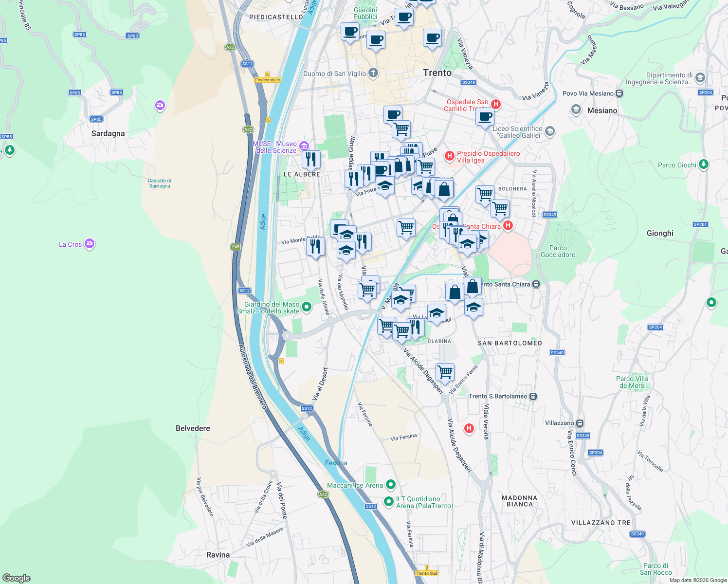
Task: Click the A22 highway shield
Action: [x=230, y=47]
